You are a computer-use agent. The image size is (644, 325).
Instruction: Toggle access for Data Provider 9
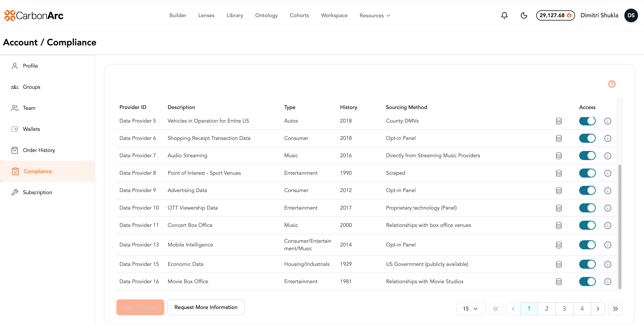point(587,191)
